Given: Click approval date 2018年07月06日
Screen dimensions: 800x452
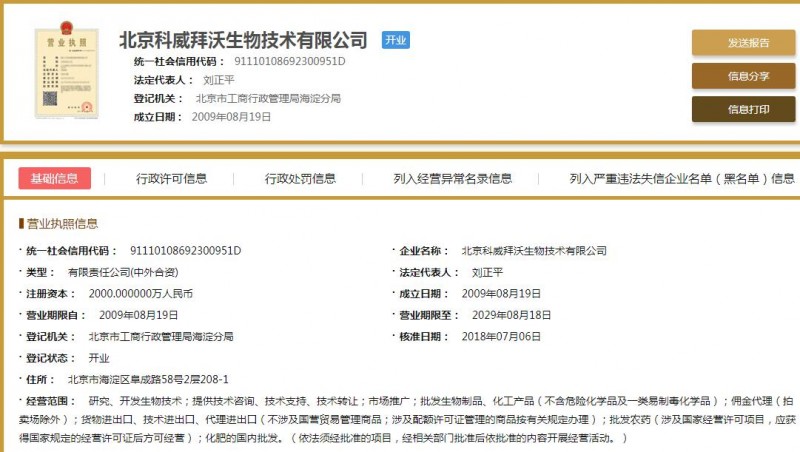Looking at the screenshot, I should pos(501,337).
